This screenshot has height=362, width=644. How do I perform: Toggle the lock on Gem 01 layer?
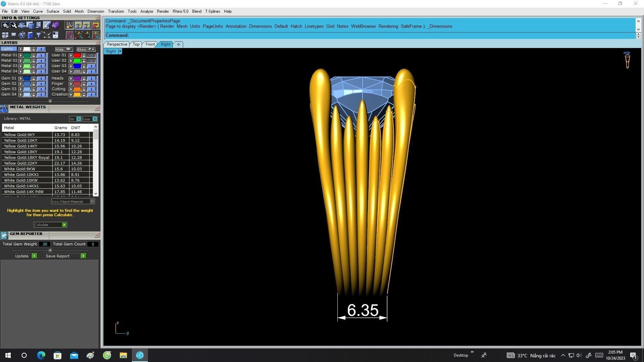point(34,78)
